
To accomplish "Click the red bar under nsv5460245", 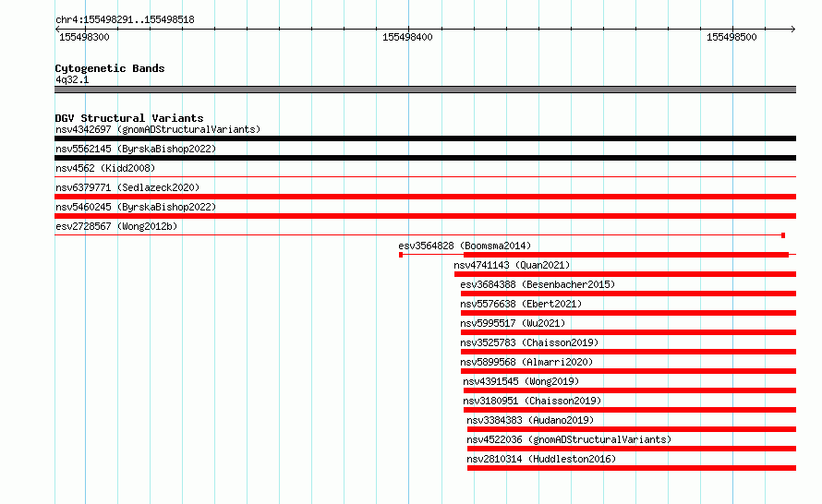I will [425, 216].
